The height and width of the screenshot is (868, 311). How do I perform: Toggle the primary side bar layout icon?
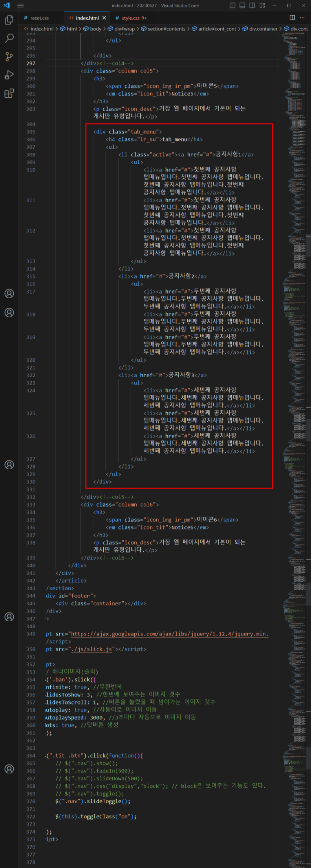233,6
